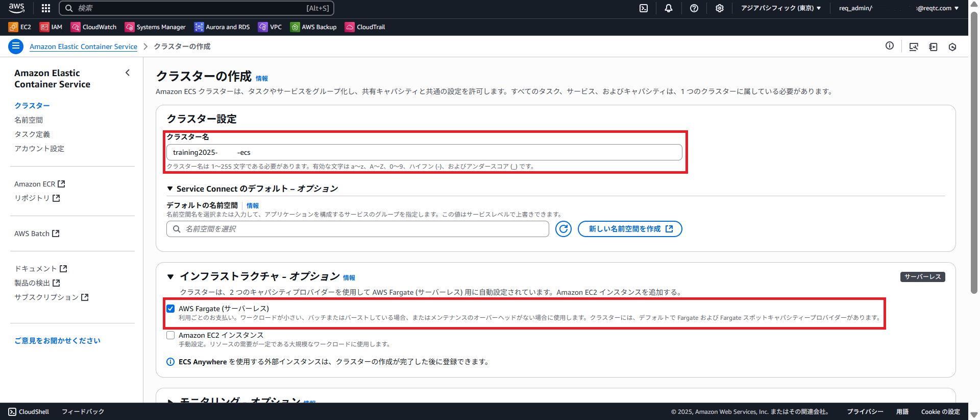Collapse the Service Connect のデフォルト section
The width and height of the screenshot is (980, 420).
170,189
